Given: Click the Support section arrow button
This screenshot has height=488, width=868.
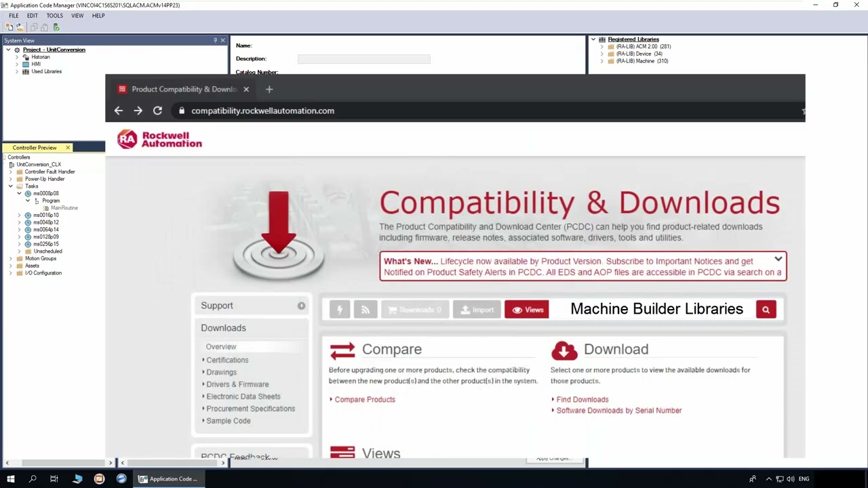Looking at the screenshot, I should click(x=301, y=306).
